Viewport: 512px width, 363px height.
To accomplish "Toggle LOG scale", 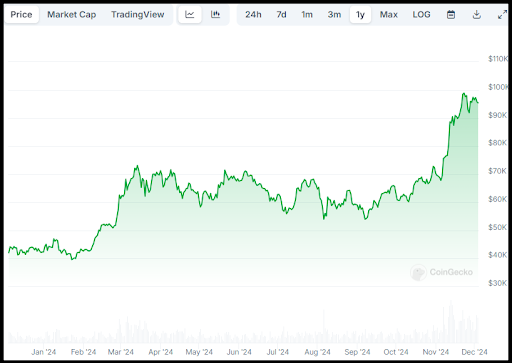I will [x=421, y=15].
